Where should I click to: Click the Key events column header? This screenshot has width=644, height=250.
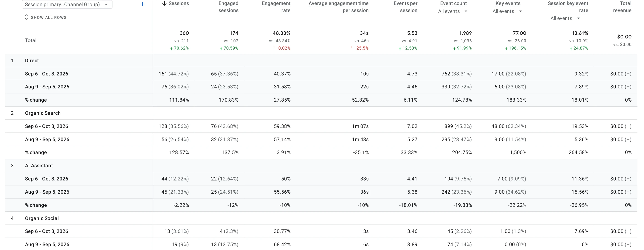pos(508,3)
